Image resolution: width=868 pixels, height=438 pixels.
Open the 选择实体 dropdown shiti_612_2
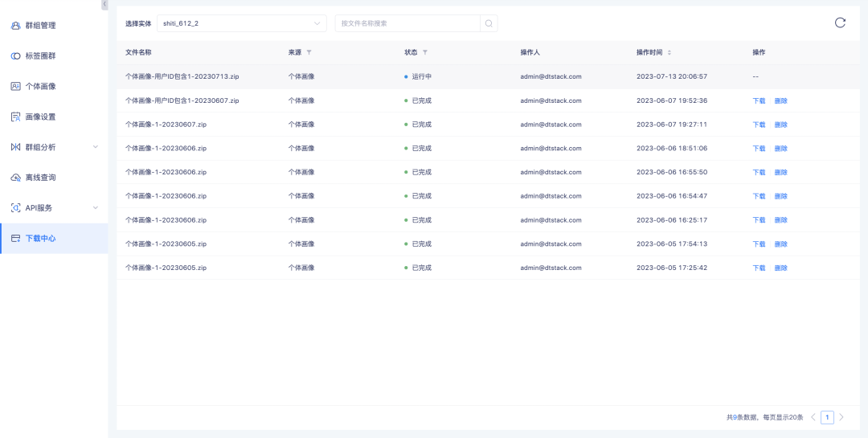[241, 23]
